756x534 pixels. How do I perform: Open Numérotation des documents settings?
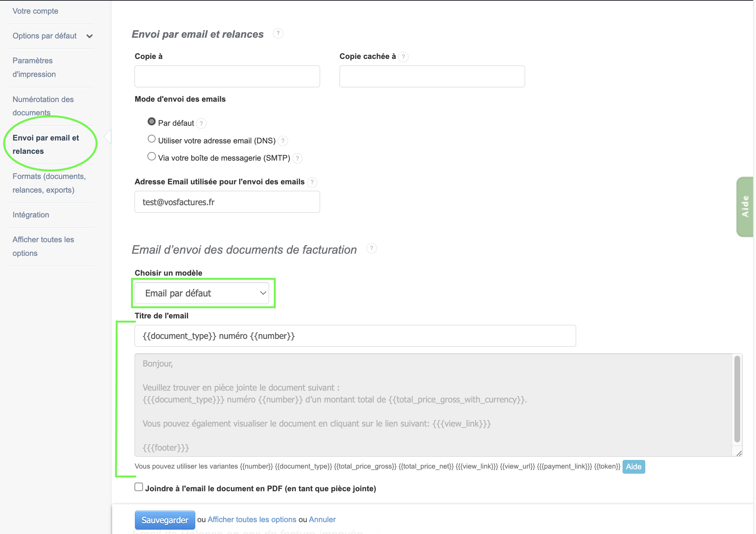(43, 106)
